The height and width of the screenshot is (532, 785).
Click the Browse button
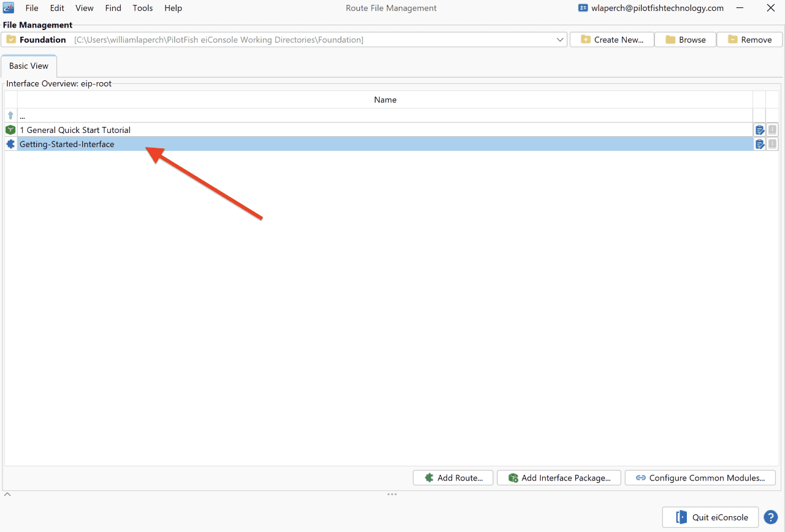(x=686, y=40)
